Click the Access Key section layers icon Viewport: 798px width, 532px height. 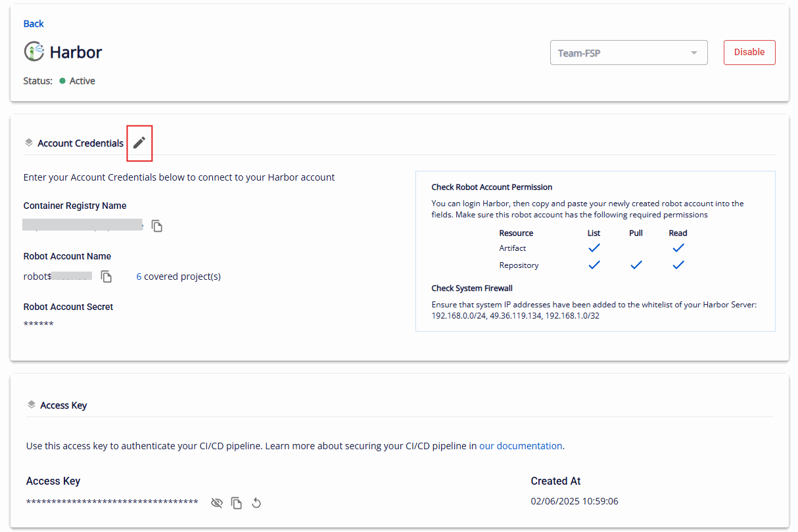31,405
